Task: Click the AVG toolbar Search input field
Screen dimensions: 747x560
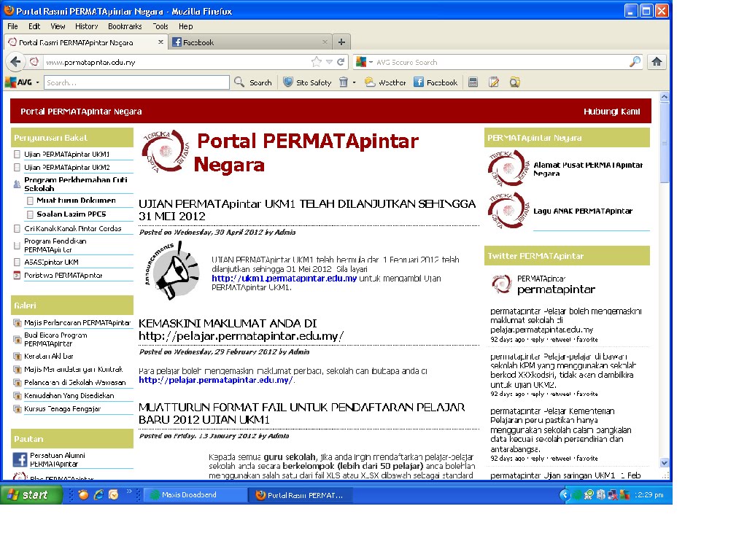Action: [136, 82]
